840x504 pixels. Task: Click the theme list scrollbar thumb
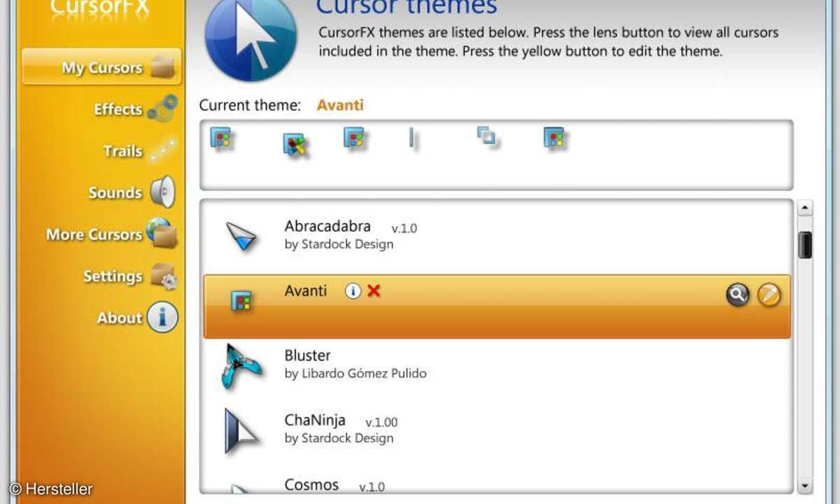pos(805,245)
